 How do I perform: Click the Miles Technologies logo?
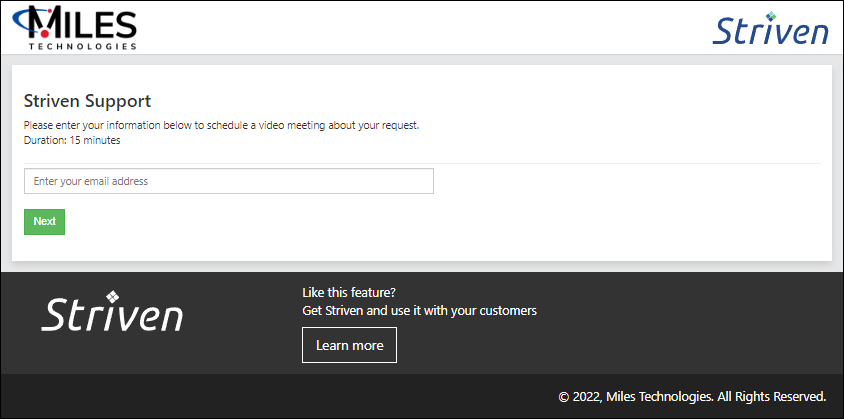click(x=74, y=27)
